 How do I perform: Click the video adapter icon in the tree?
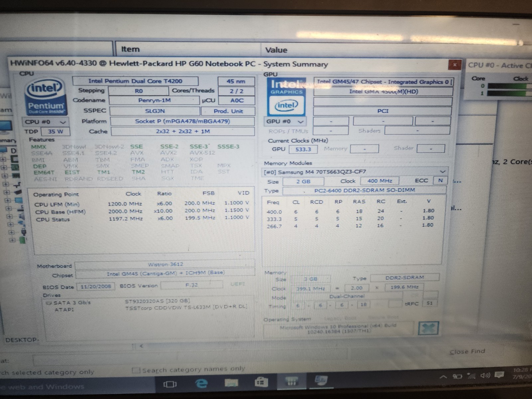[18, 192]
